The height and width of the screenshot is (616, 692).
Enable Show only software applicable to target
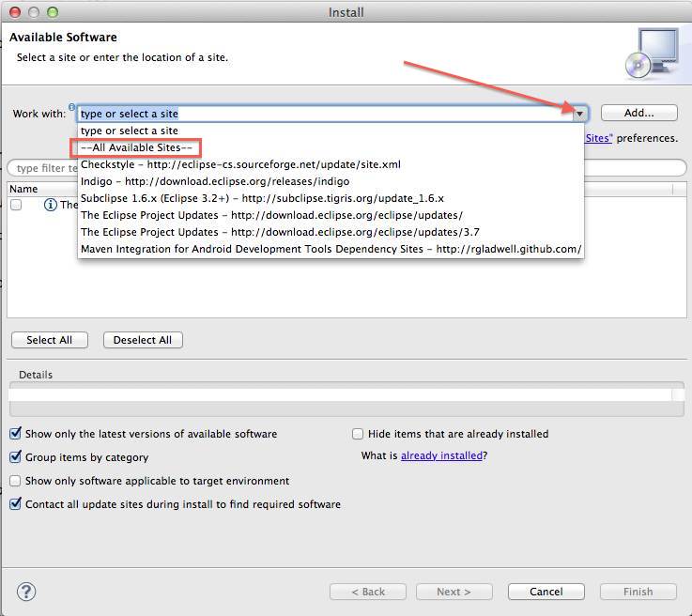[15, 481]
